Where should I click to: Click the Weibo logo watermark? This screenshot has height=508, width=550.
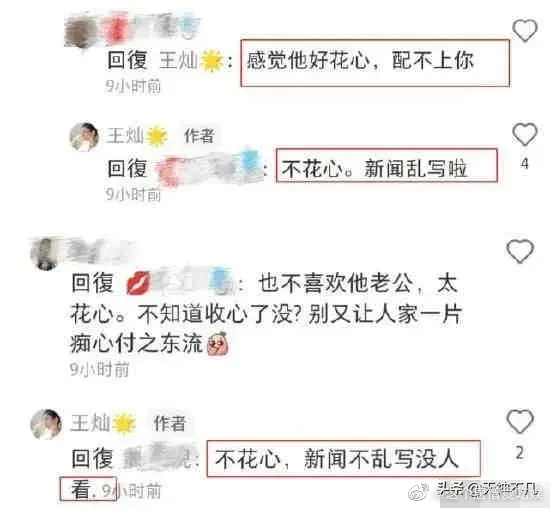pyautogui.click(x=418, y=491)
